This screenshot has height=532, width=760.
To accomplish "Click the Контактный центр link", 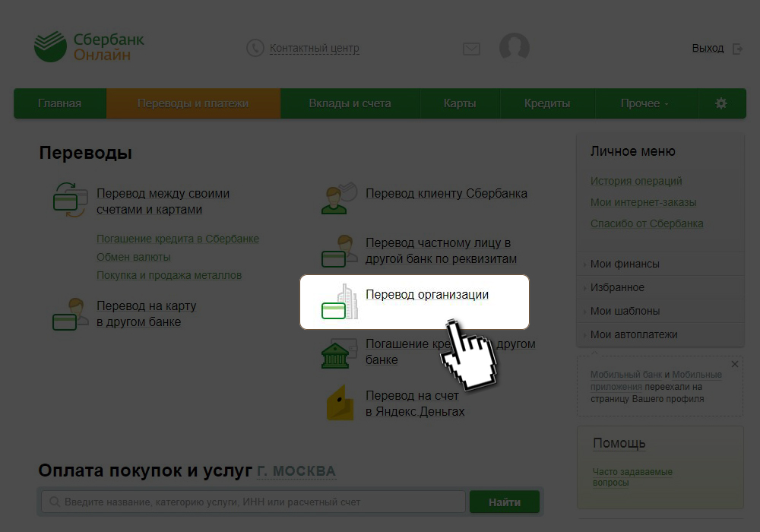I will (315, 49).
